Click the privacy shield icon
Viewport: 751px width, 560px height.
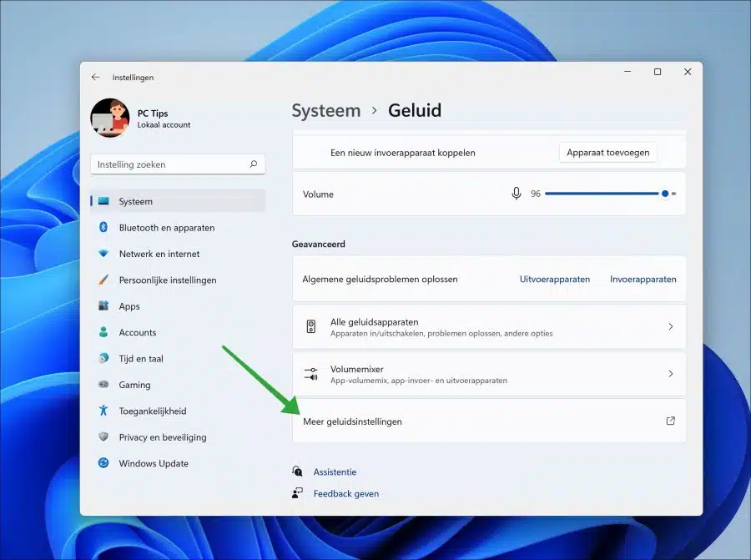click(103, 436)
